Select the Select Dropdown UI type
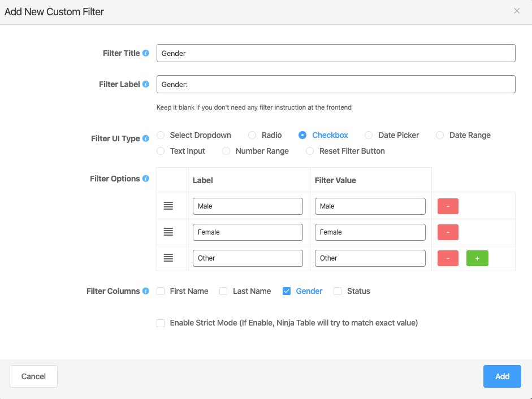Screen dimensions: 532x399 pyautogui.click(x=161, y=135)
